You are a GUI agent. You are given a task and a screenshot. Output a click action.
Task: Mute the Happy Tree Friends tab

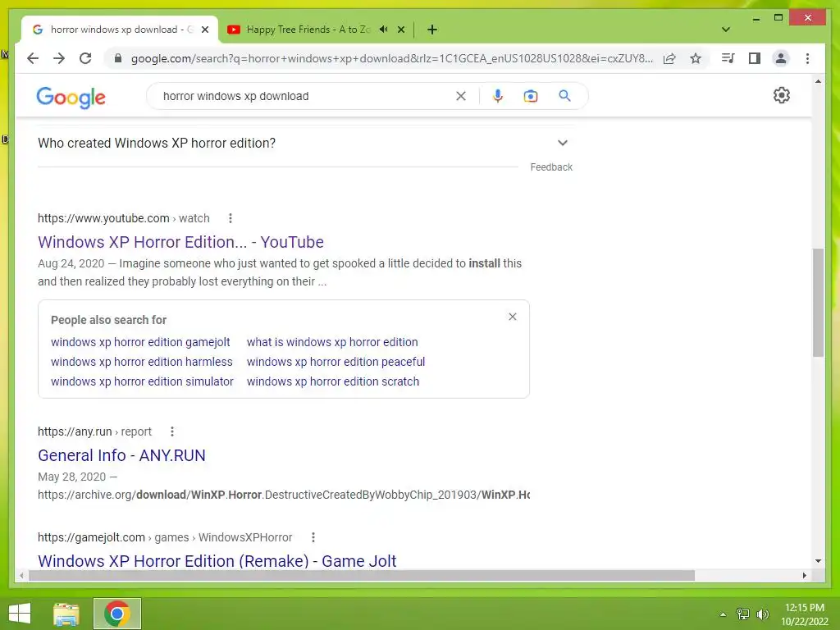(384, 30)
